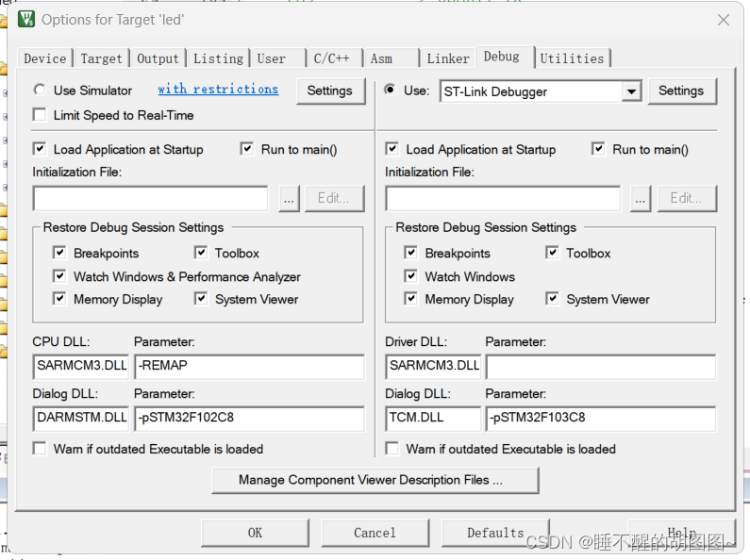Toggle simulator Load Application at Startup
Image resolution: width=750 pixels, height=560 pixels.
40,149
